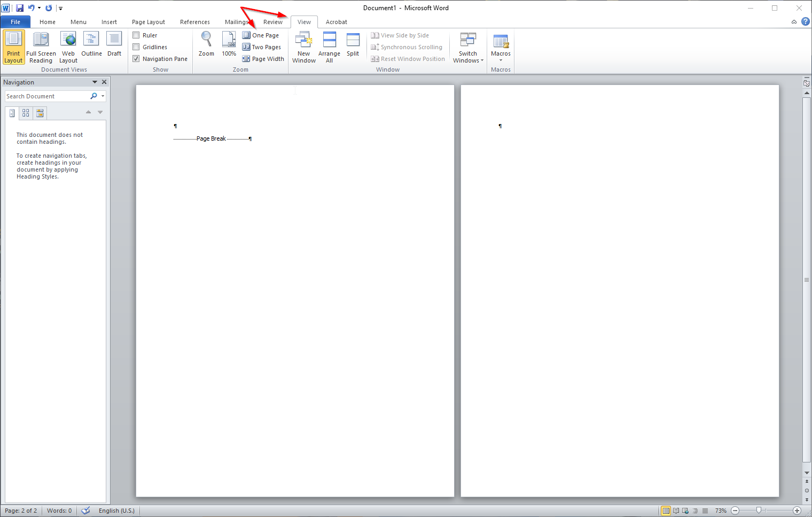The image size is (812, 517).
Task: Open the File tab
Action: click(x=15, y=22)
